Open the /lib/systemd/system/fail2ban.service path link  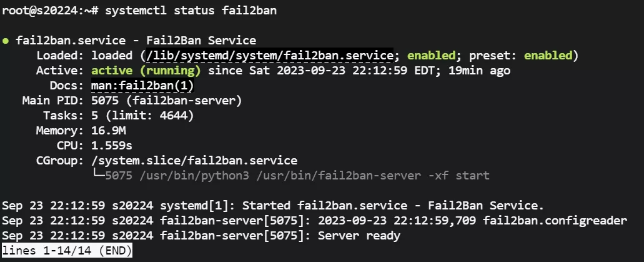tap(270, 56)
